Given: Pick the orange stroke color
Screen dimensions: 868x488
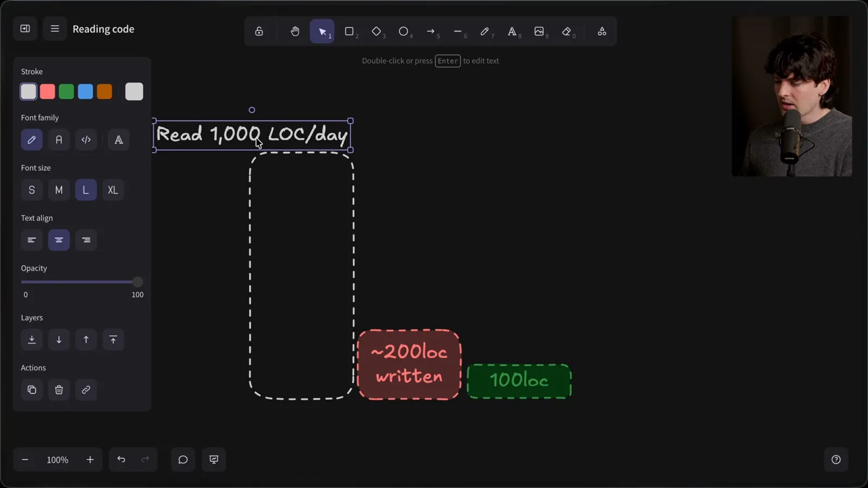Looking at the screenshot, I should (104, 92).
